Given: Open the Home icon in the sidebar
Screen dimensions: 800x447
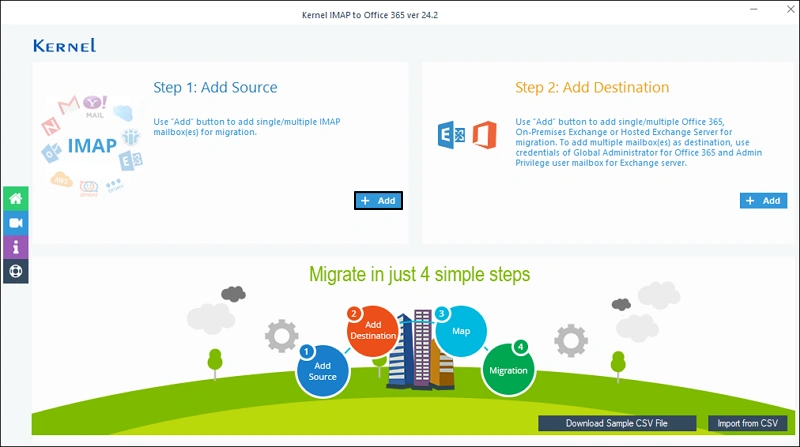Looking at the screenshot, I should [x=16, y=198].
